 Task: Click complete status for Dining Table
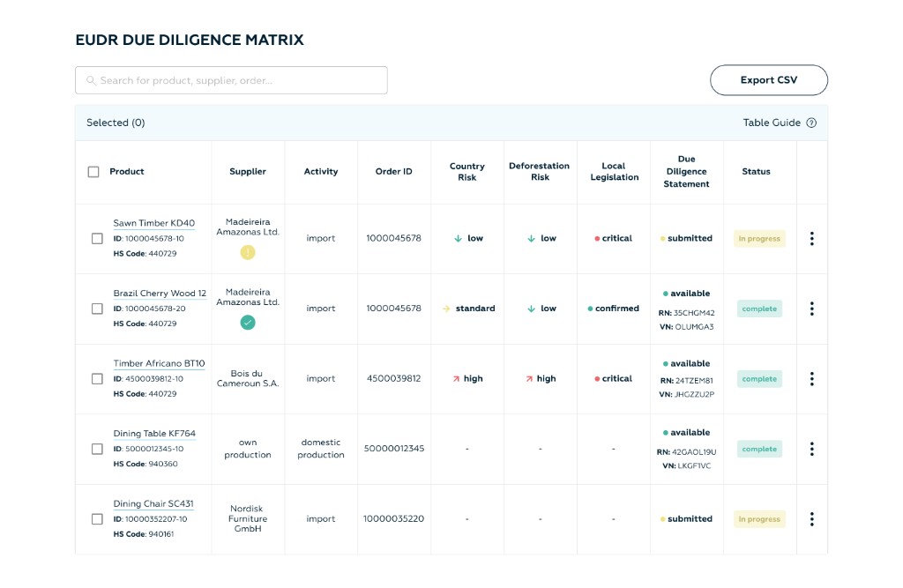click(x=759, y=449)
